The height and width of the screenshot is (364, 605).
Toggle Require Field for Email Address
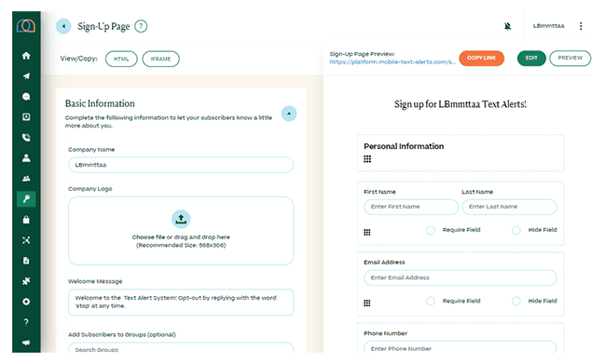(431, 302)
